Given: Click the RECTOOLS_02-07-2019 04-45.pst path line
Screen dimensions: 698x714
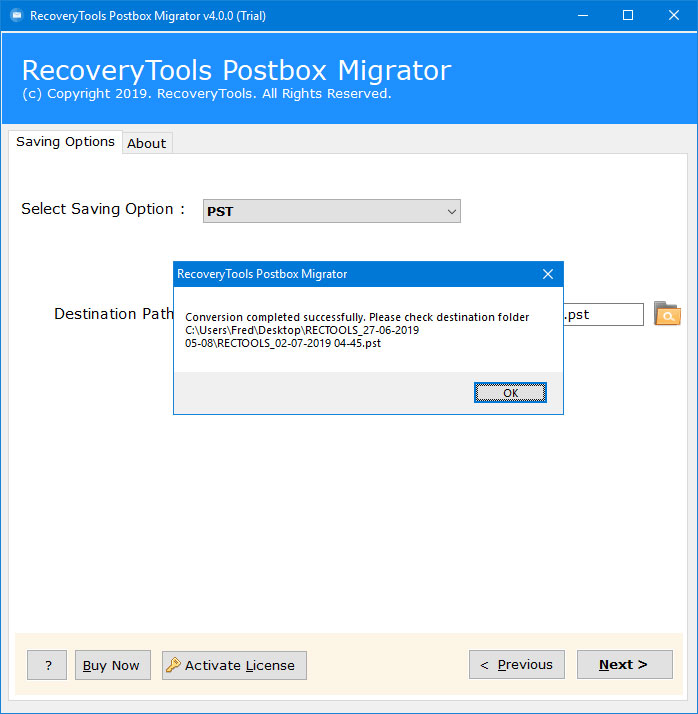Looking at the screenshot, I should 283,343.
